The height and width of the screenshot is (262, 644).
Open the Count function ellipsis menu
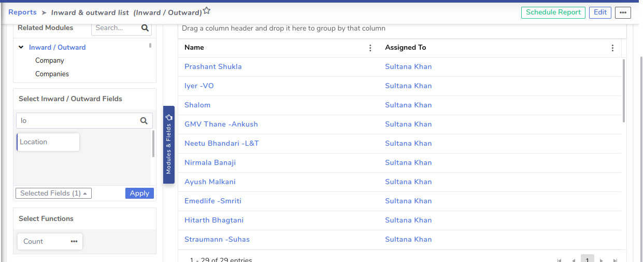74,241
